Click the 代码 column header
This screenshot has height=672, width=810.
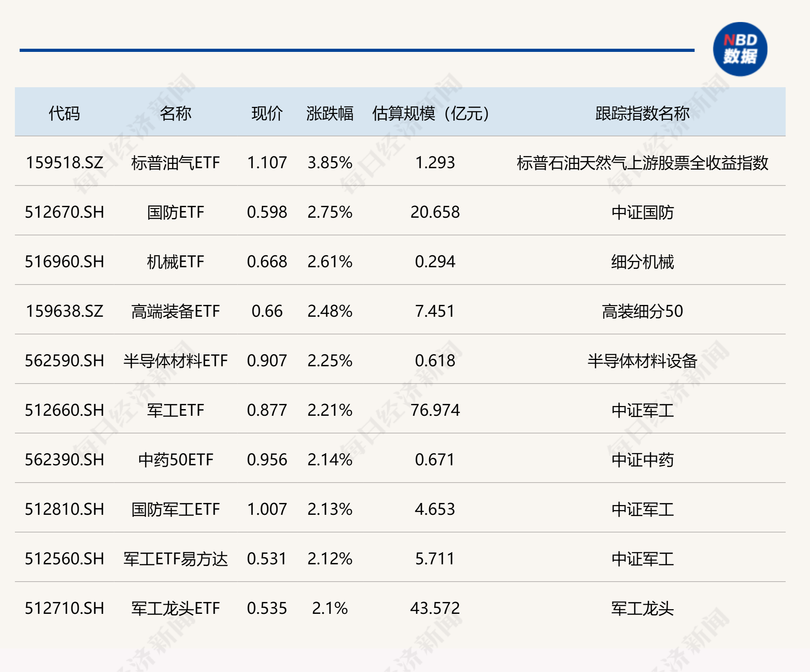pyautogui.click(x=64, y=114)
